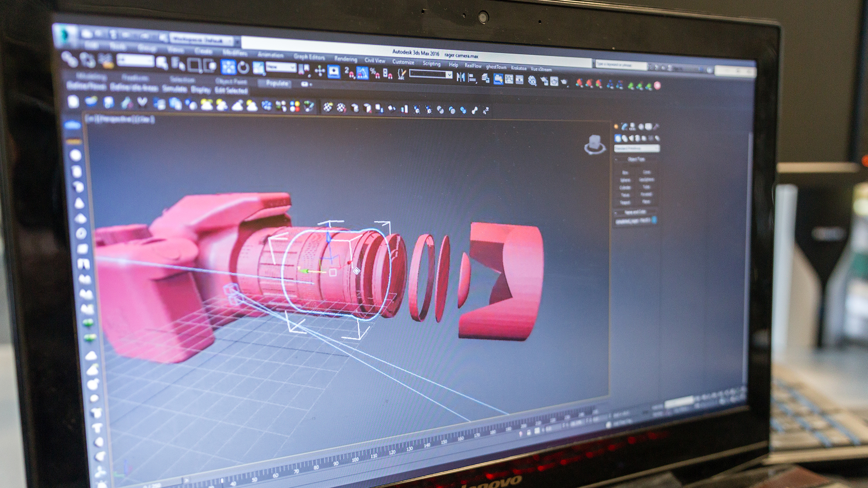The height and width of the screenshot is (488, 868).
Task: Open the Select by Name dialog
Action: click(178, 64)
